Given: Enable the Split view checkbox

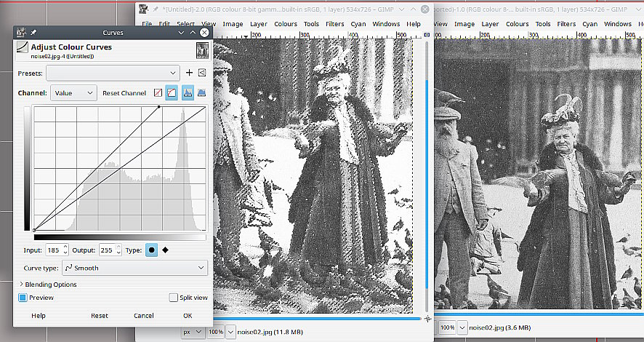Looking at the screenshot, I should (x=173, y=298).
